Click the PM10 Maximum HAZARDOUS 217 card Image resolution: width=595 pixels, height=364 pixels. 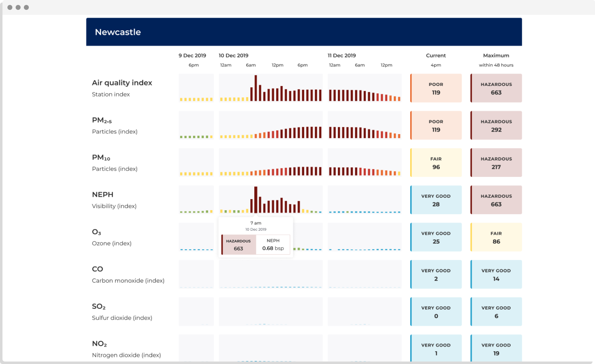coord(496,163)
